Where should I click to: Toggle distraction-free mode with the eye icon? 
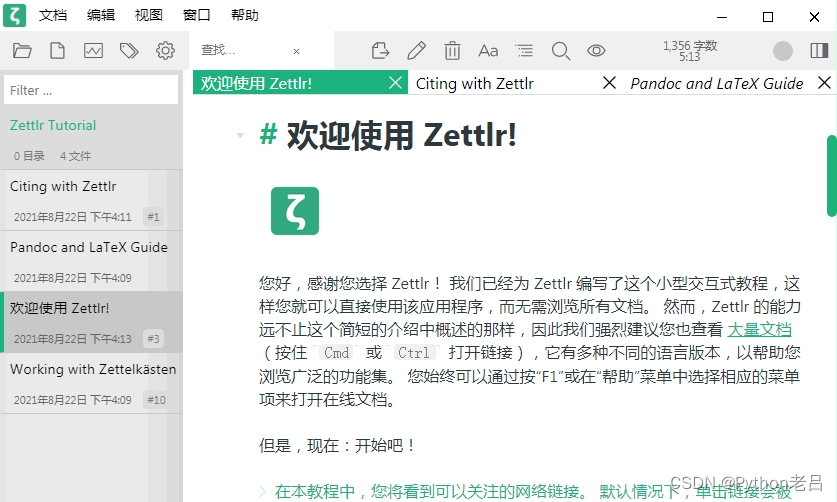click(x=596, y=51)
